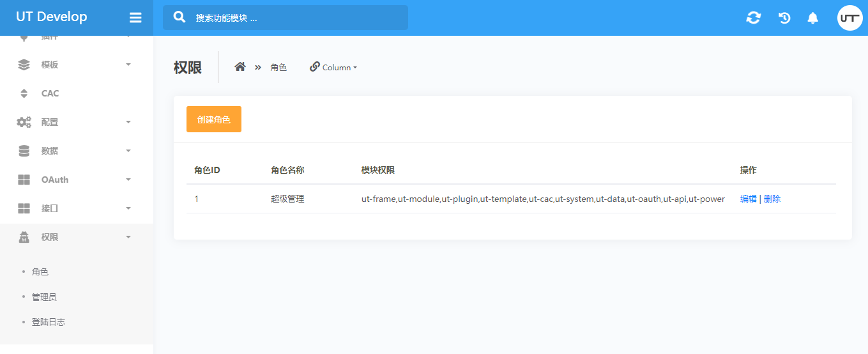
Task: Collapse the 权限 sidebar section
Action: 128,237
